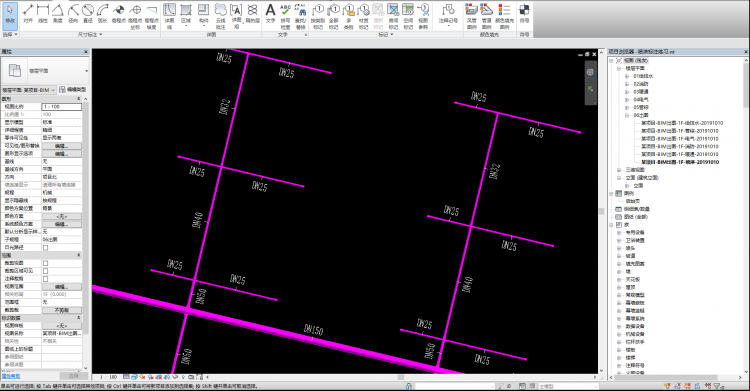Open the navigation wheel in canvas
The image size is (750, 391).
tap(590, 72)
